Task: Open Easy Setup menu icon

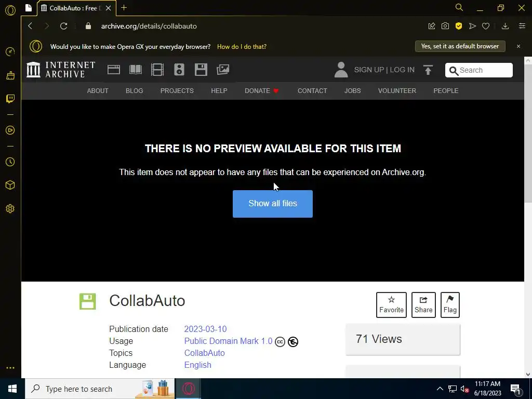Action: click(x=522, y=26)
